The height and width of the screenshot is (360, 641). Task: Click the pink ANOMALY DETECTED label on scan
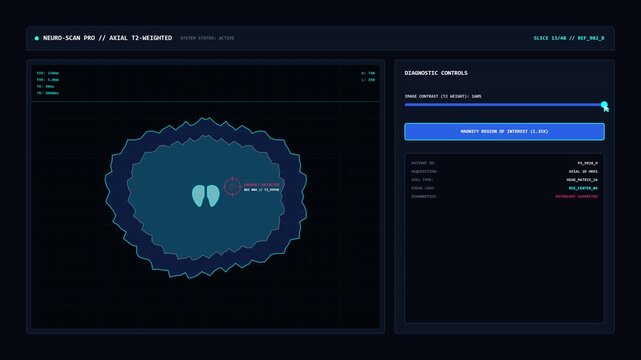[x=262, y=185]
